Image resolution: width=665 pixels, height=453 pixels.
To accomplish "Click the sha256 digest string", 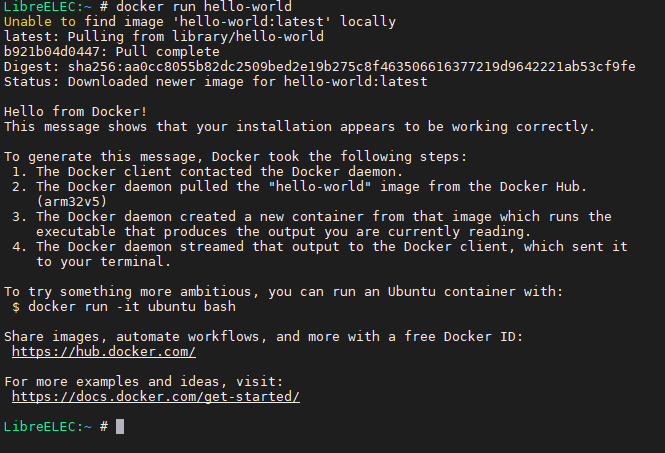I will coord(352,67).
